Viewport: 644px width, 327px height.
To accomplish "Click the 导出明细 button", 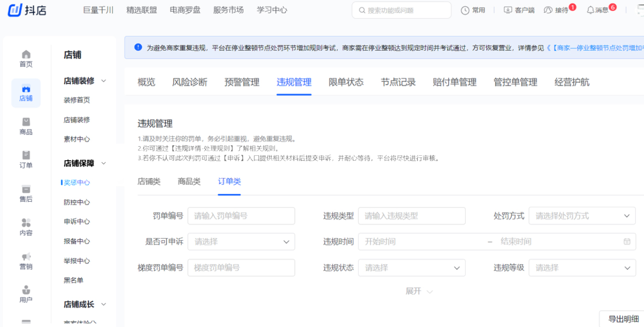I will (x=623, y=319).
